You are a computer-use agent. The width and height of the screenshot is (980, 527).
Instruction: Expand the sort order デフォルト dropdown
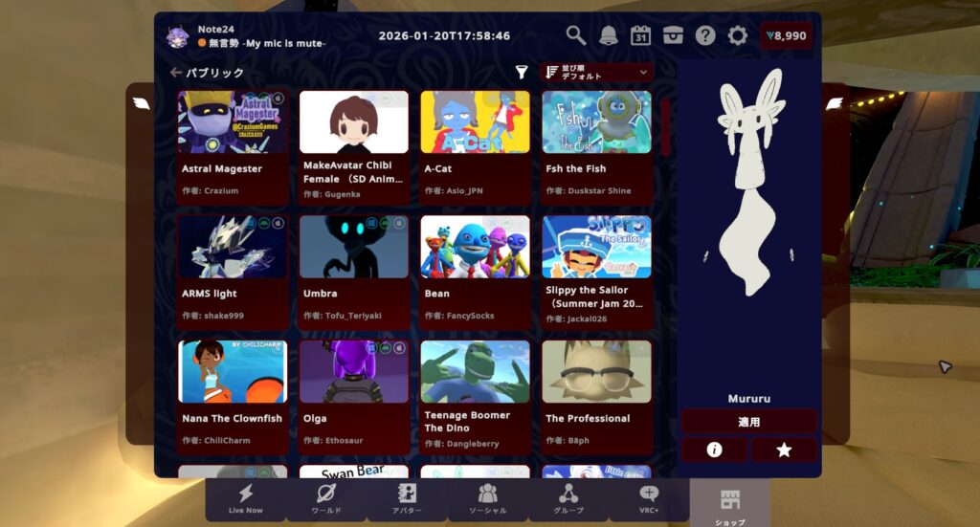pos(597,72)
